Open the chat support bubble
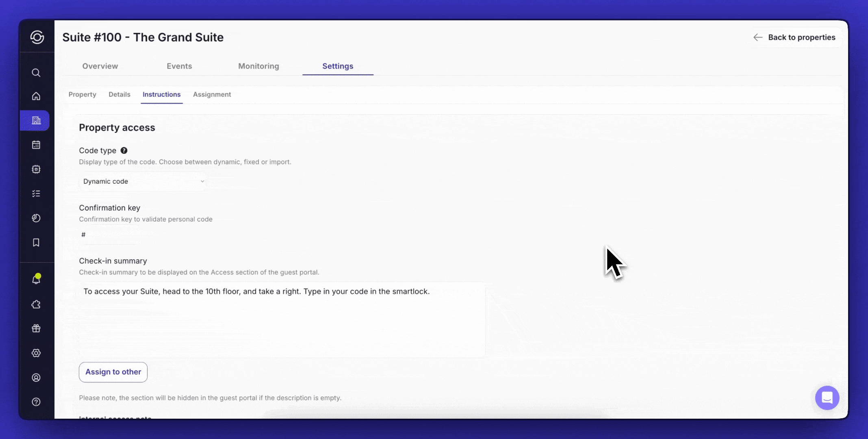The image size is (868, 439). [x=827, y=398]
